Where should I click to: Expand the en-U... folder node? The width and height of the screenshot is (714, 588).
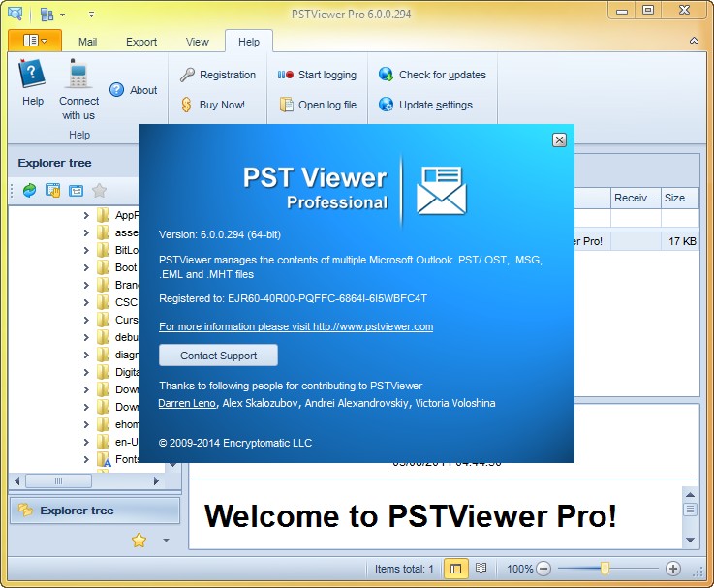coord(86,442)
